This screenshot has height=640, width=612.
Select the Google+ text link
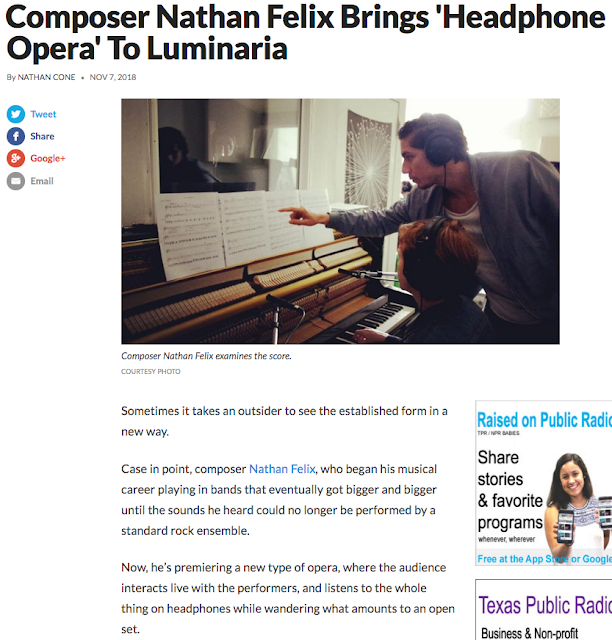[48, 158]
